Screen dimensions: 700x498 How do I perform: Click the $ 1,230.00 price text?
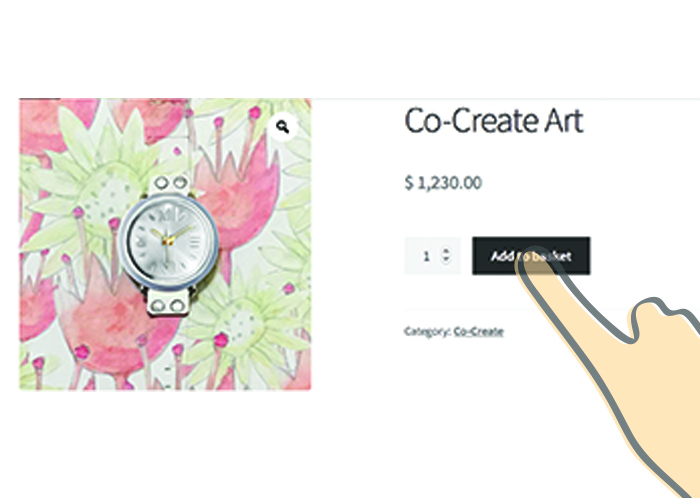(x=443, y=183)
